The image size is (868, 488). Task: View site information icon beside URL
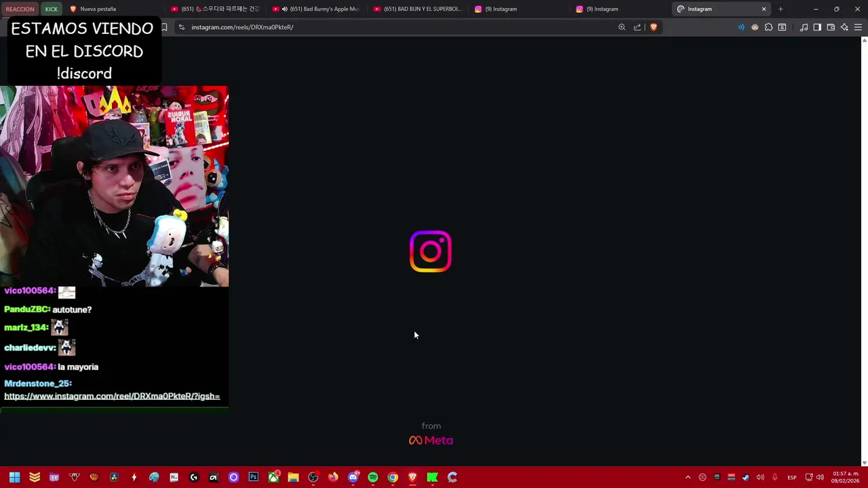tap(181, 27)
